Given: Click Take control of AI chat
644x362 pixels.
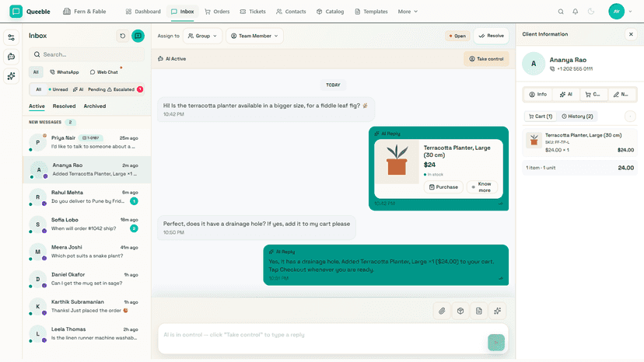Looking at the screenshot, I should click(x=486, y=59).
